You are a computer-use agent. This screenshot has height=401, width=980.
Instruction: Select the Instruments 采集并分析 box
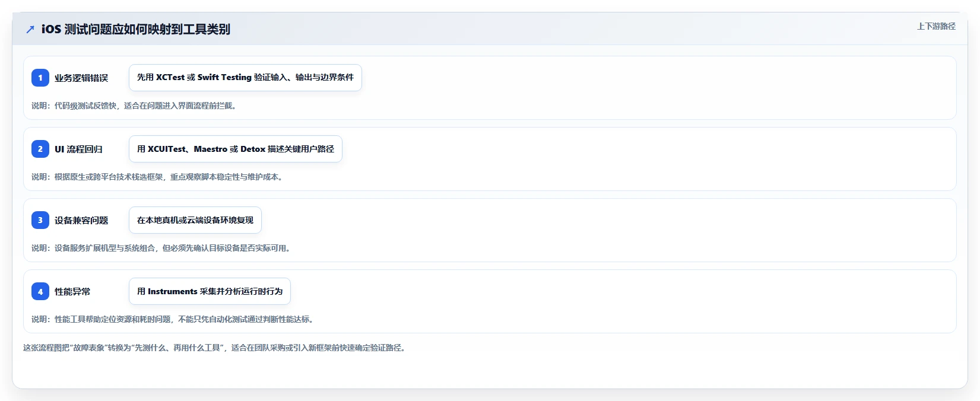point(210,291)
